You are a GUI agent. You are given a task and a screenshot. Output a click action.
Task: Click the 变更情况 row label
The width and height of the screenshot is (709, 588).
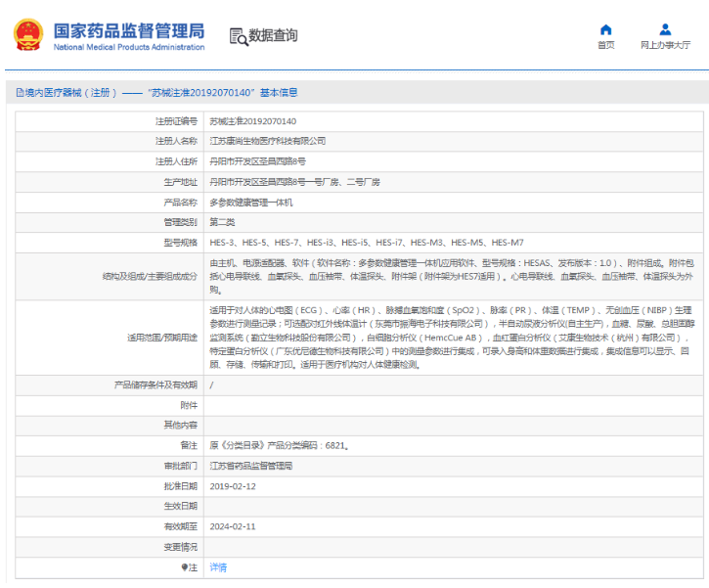[x=181, y=547]
